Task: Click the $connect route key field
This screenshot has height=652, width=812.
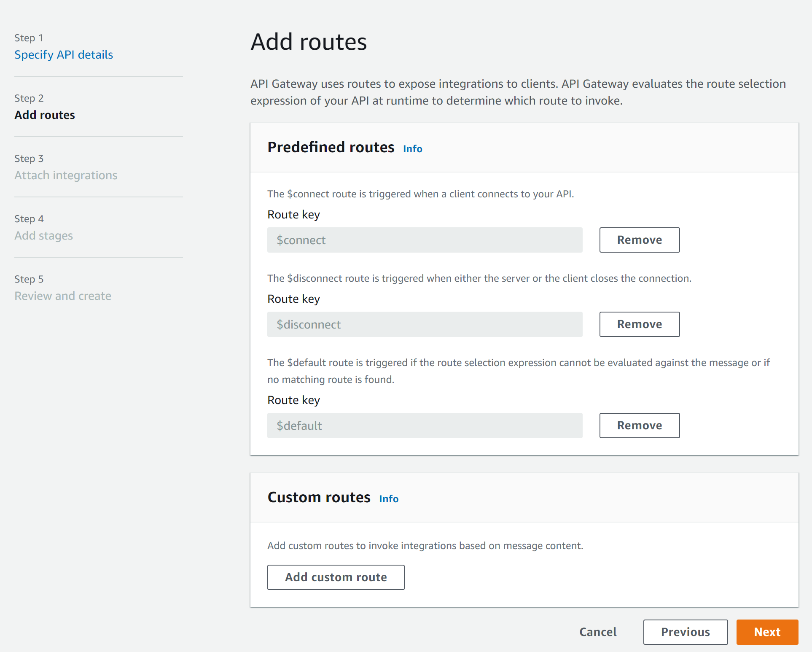Action: pyautogui.click(x=425, y=240)
